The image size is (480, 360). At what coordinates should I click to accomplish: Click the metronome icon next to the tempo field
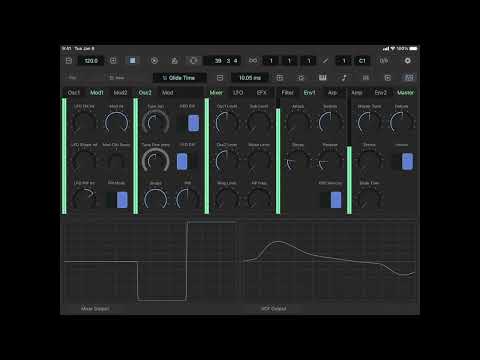(113, 61)
